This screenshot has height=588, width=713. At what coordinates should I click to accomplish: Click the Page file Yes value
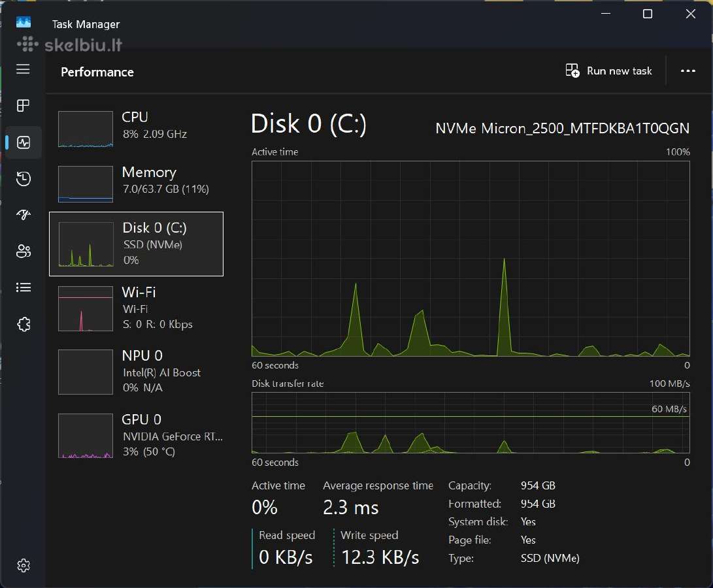528,540
